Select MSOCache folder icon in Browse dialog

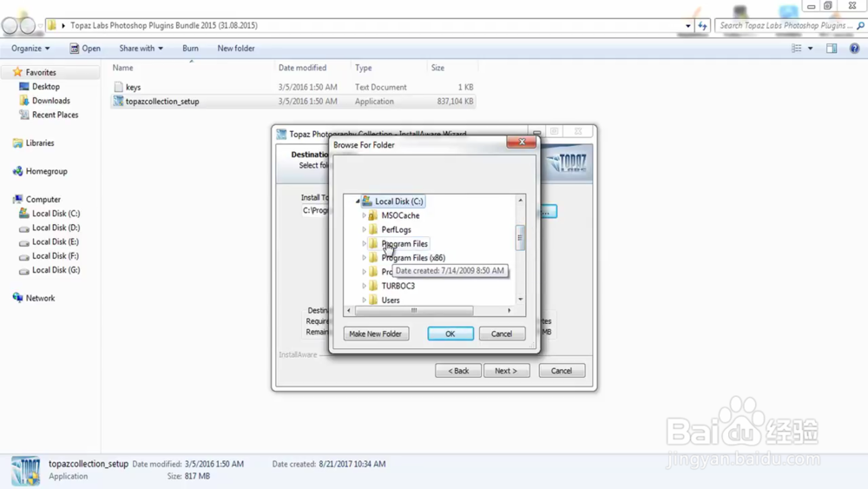click(x=373, y=215)
